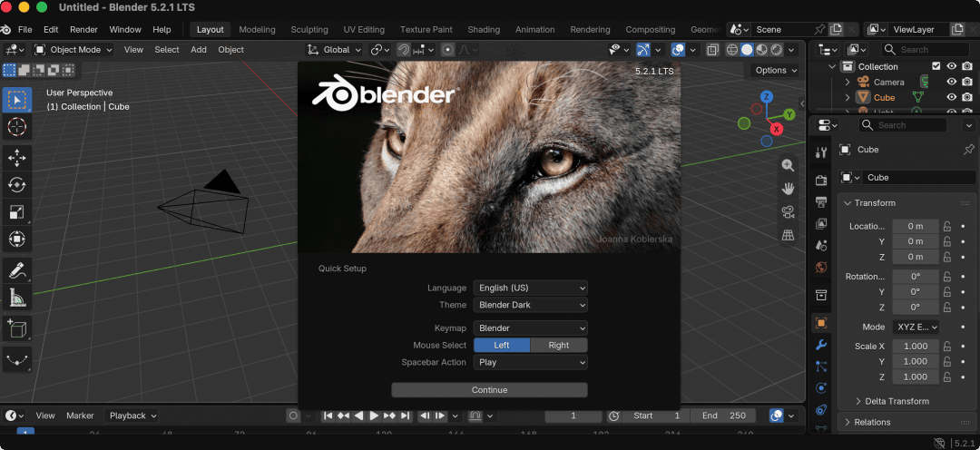
Task: Switch to the Sculpting workspace tab
Action: 309,29
